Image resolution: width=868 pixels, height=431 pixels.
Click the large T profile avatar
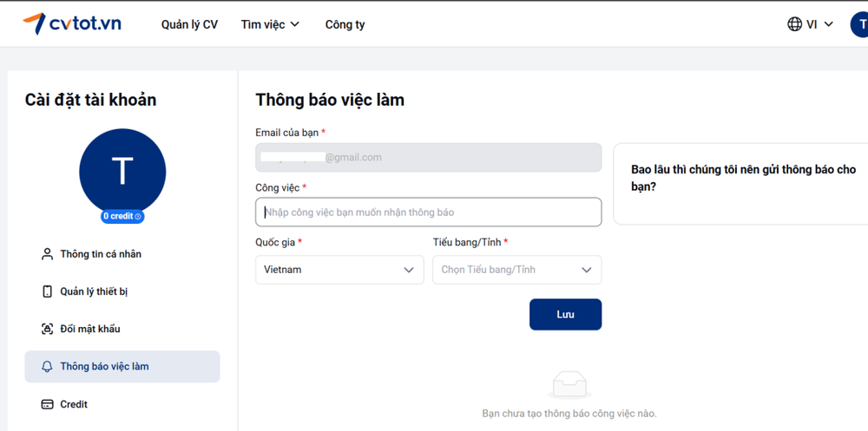[x=122, y=172]
